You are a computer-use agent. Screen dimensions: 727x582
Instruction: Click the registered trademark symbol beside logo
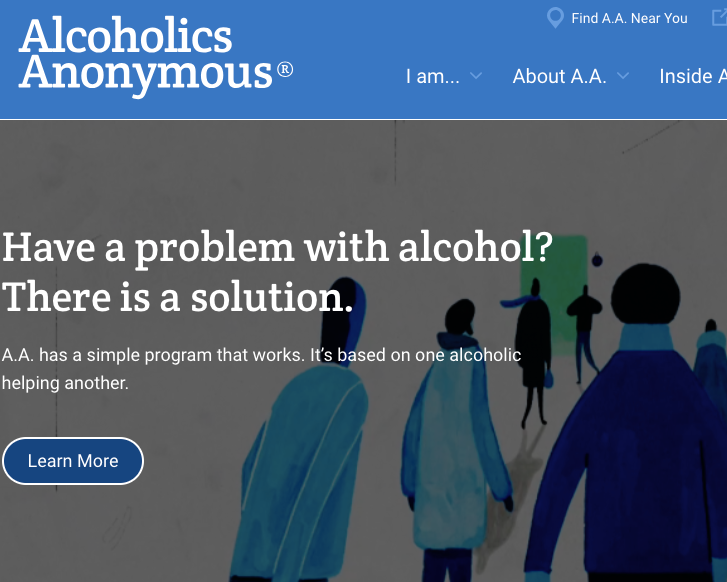285,70
